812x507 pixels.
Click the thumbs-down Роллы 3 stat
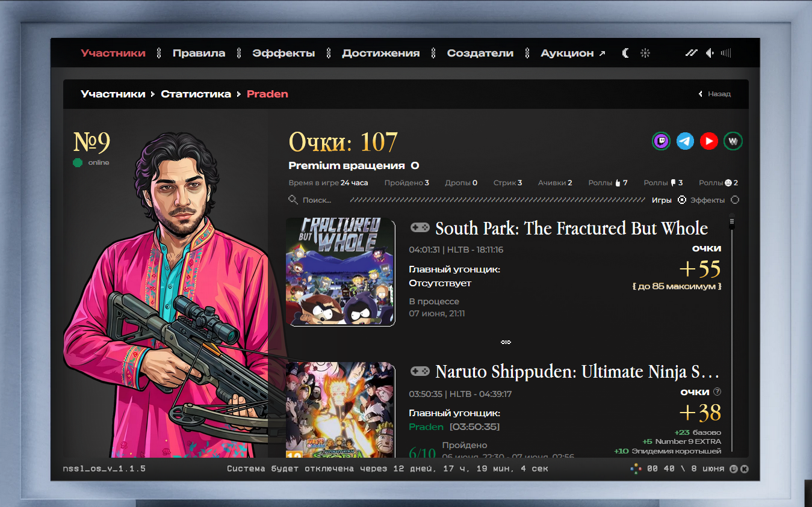click(x=663, y=183)
